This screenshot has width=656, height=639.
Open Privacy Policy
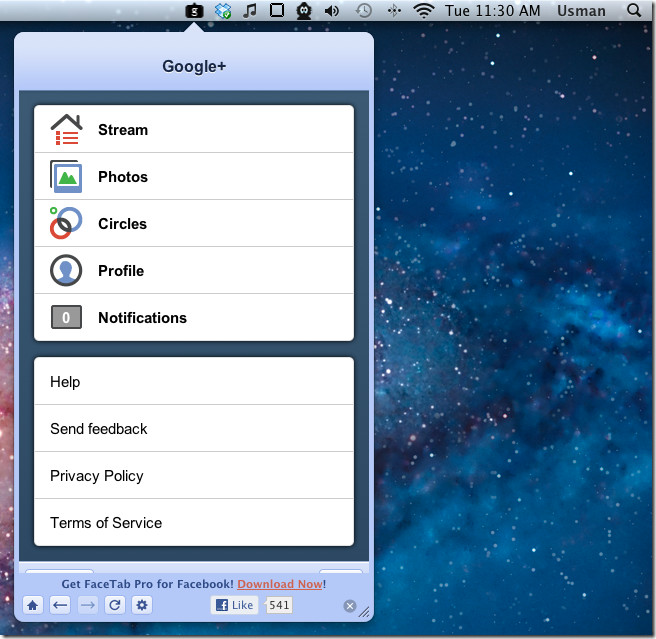[194, 475]
